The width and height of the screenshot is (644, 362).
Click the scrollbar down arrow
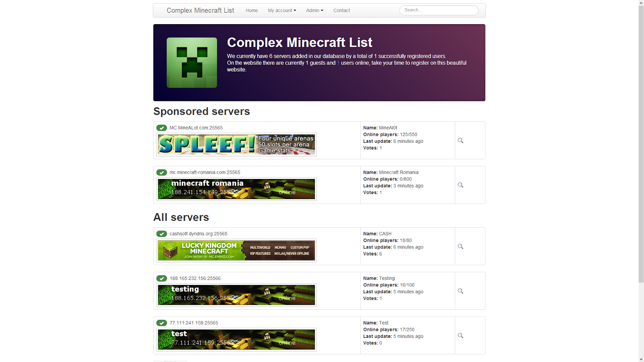point(641,359)
